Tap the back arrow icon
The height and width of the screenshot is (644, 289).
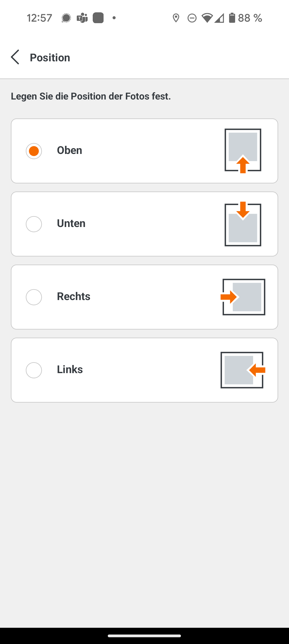tap(15, 57)
